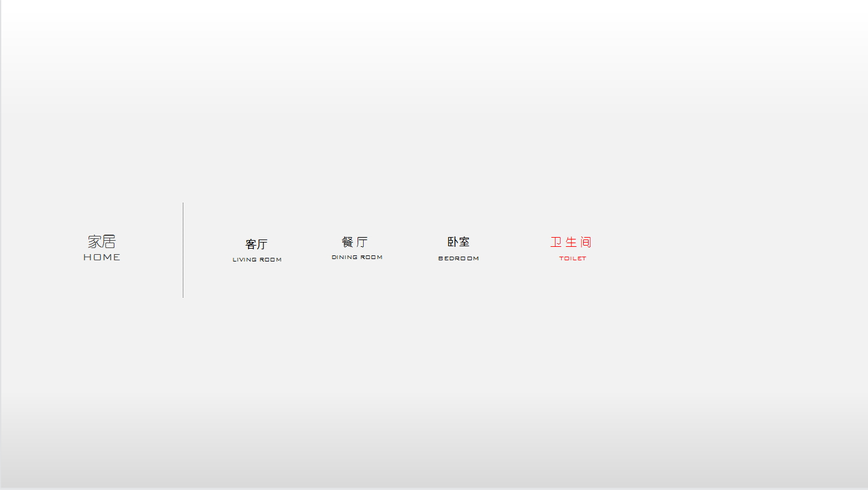
Task: Open the red 卫生间 Toilet item
Action: (572, 249)
